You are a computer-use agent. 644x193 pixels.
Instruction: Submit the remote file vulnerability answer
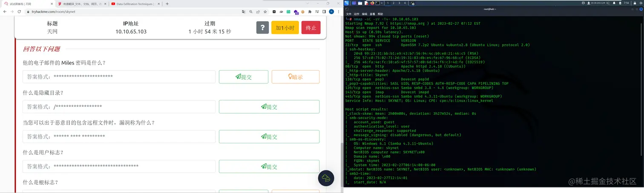click(x=269, y=136)
